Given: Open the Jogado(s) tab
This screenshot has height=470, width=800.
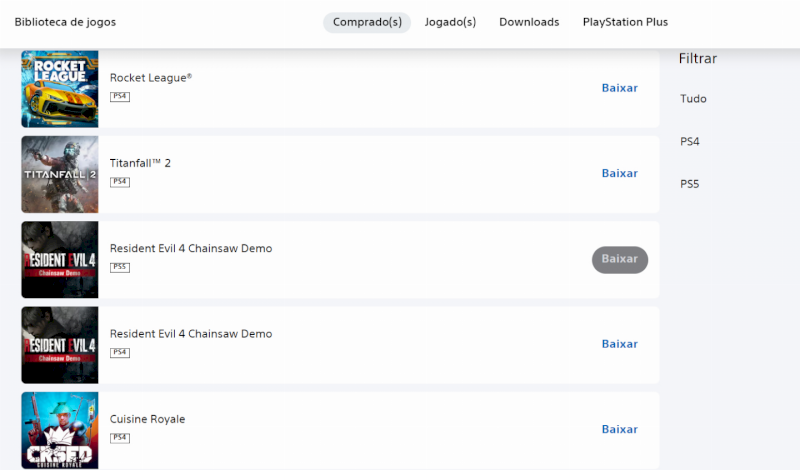Looking at the screenshot, I should coord(450,22).
